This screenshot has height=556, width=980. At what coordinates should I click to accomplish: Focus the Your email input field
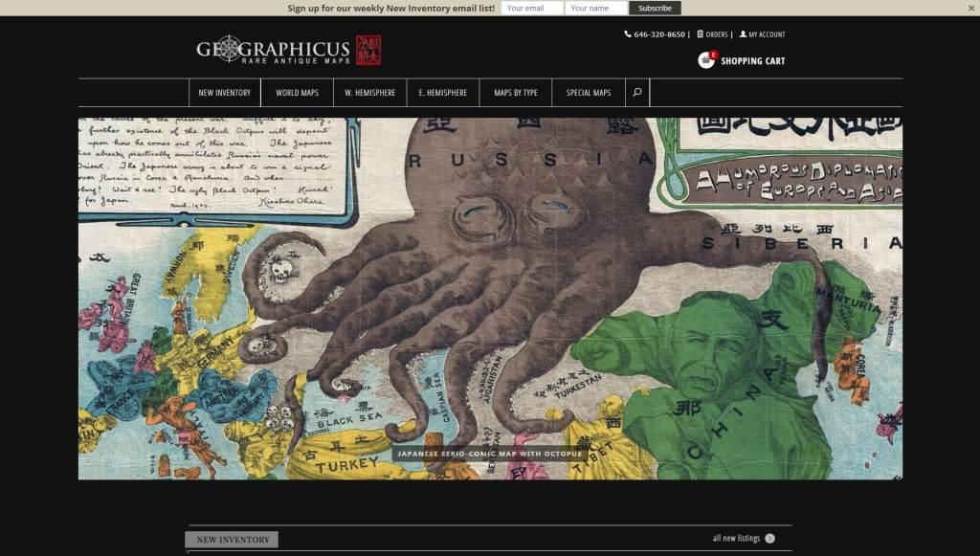click(532, 8)
